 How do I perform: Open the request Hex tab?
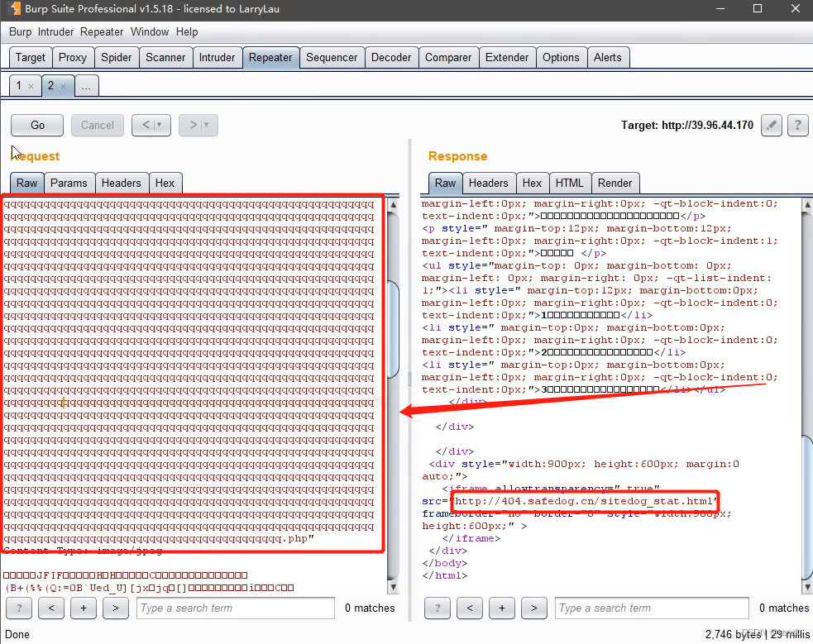point(165,183)
